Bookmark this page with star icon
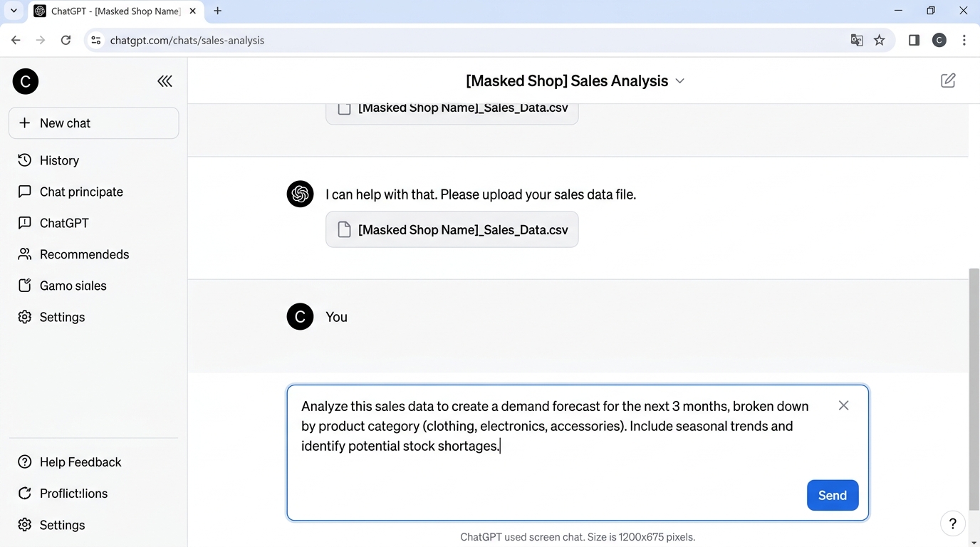980x547 pixels. (x=880, y=41)
